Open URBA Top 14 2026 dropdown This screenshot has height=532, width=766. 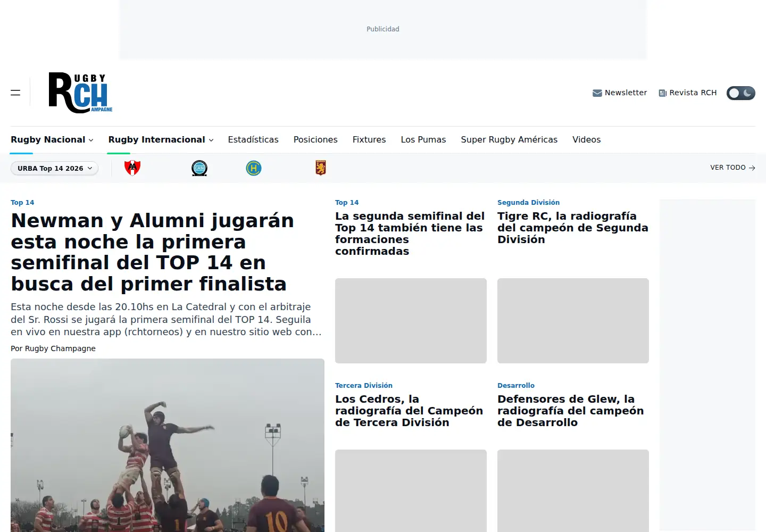[x=55, y=168]
